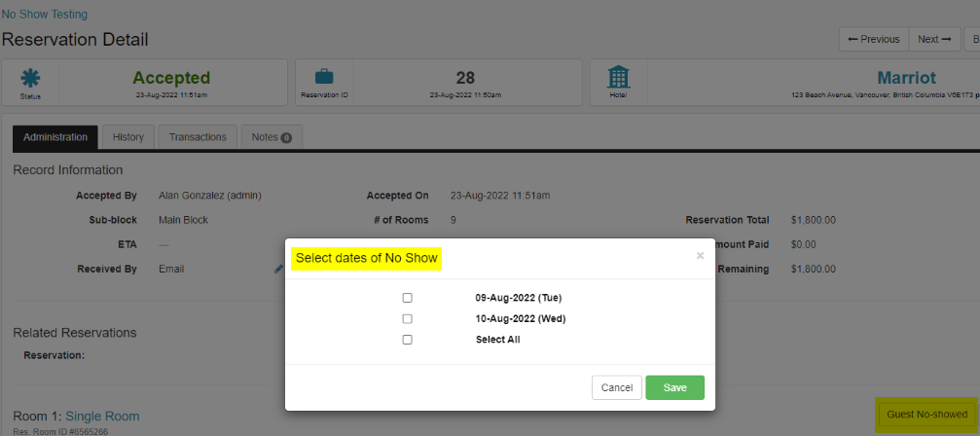Open the Notes tab
Screen dimensions: 980x436
coord(272,137)
